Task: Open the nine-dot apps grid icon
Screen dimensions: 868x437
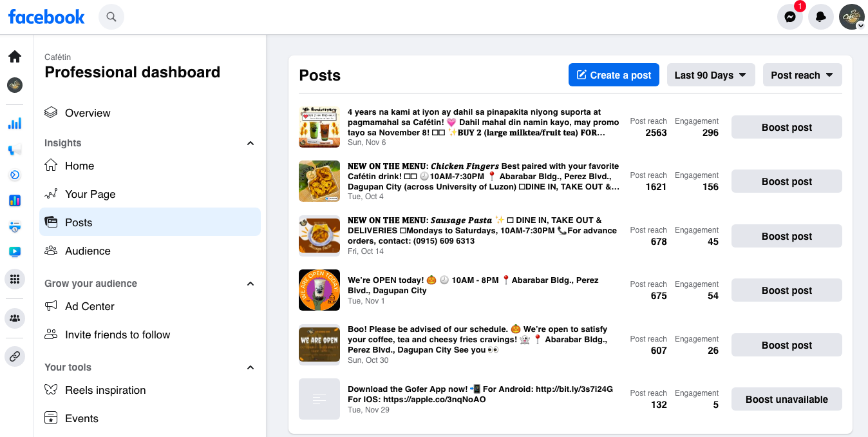Action: click(x=15, y=279)
